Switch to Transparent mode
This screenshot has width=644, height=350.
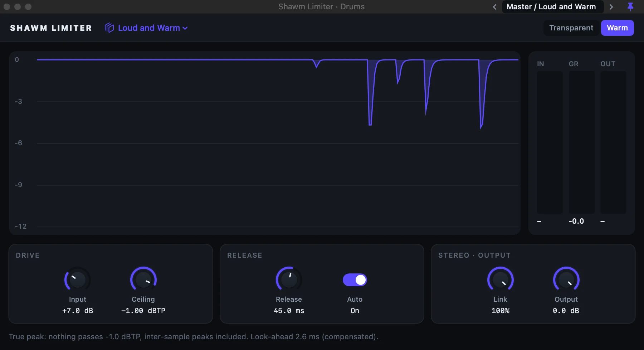[571, 28]
